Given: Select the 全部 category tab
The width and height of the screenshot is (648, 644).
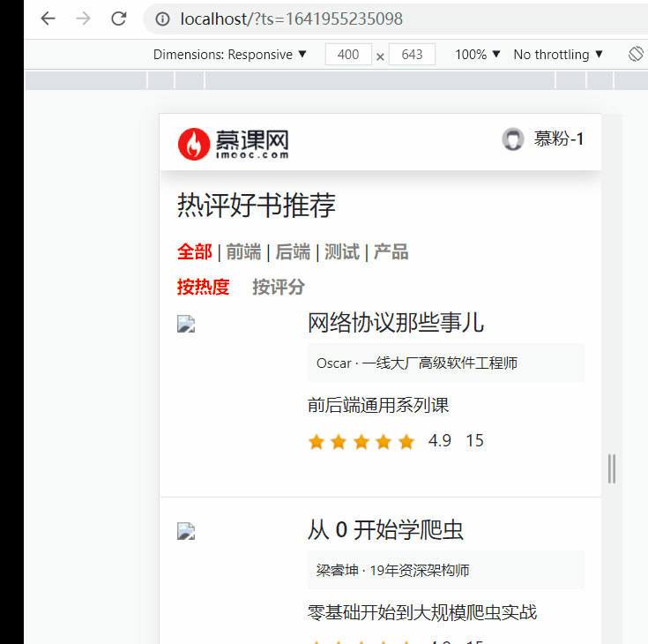Looking at the screenshot, I should [x=195, y=252].
